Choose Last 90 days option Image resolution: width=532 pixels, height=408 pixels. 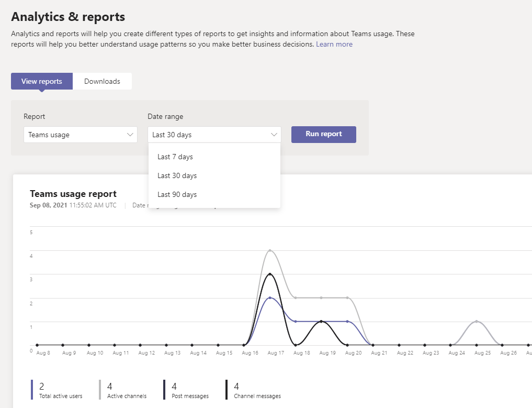[x=214, y=194]
